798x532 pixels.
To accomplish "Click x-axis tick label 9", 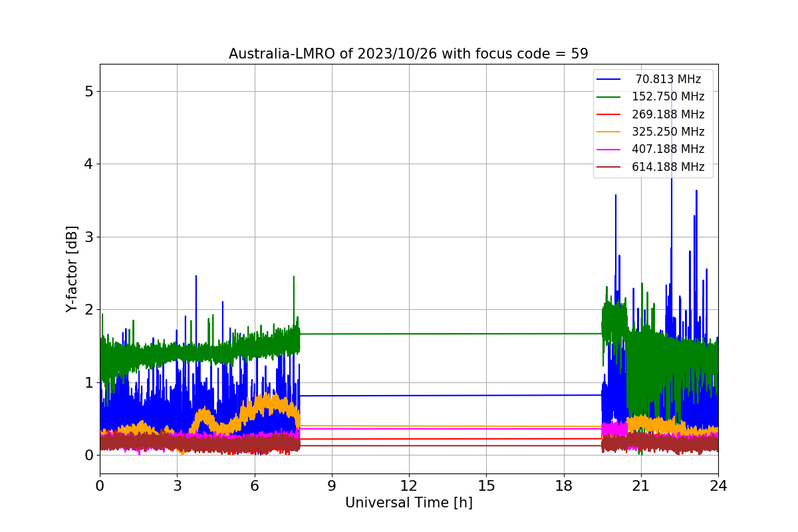I will click(x=332, y=486).
